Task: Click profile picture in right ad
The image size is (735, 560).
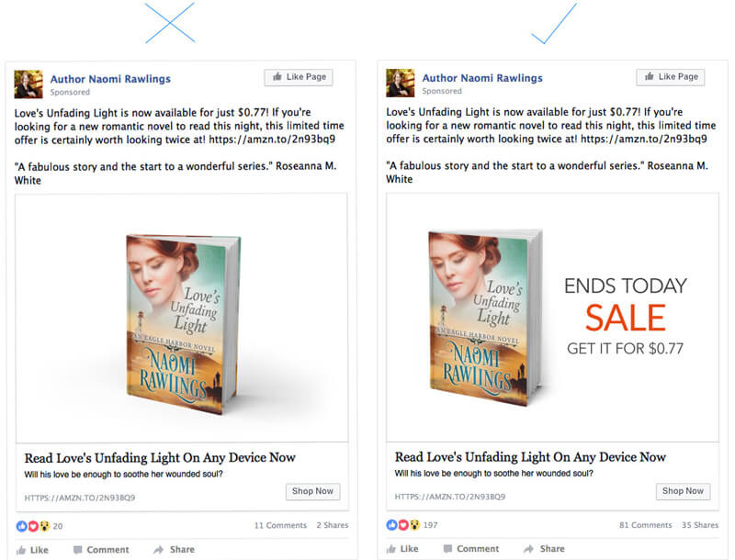Action: (x=400, y=83)
